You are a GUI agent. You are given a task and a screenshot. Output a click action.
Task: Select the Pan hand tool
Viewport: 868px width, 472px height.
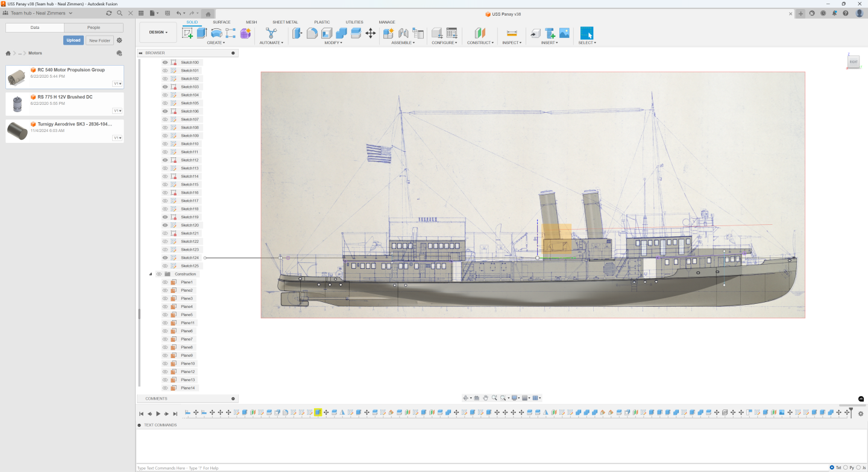click(485, 398)
